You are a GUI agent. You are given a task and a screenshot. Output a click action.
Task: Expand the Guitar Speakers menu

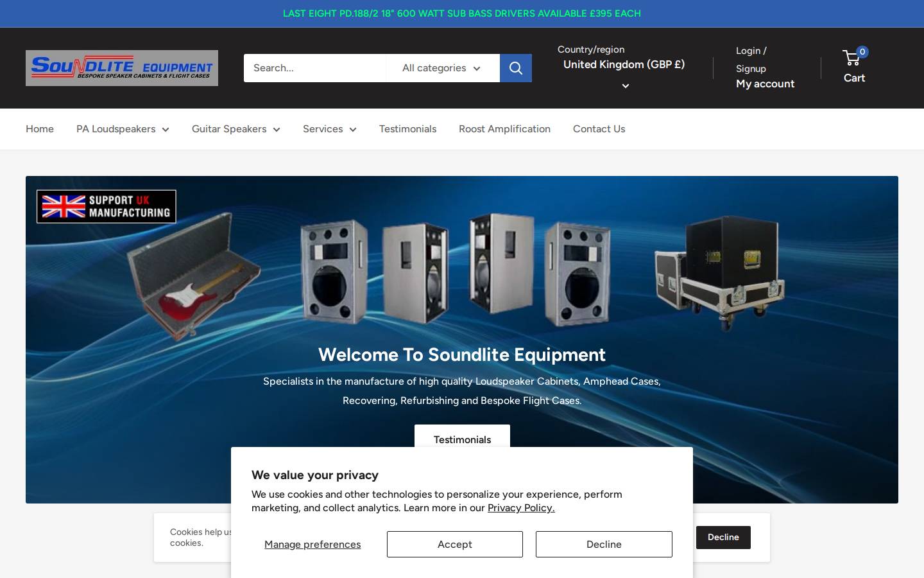236,129
